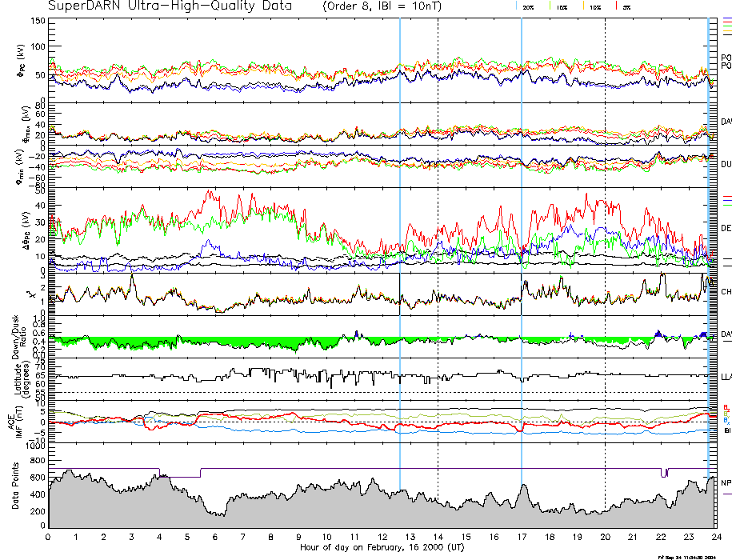The height and width of the screenshot is (560, 732).
Task: Click the blue vertical marker at 17 UT
Action: [x=522, y=240]
